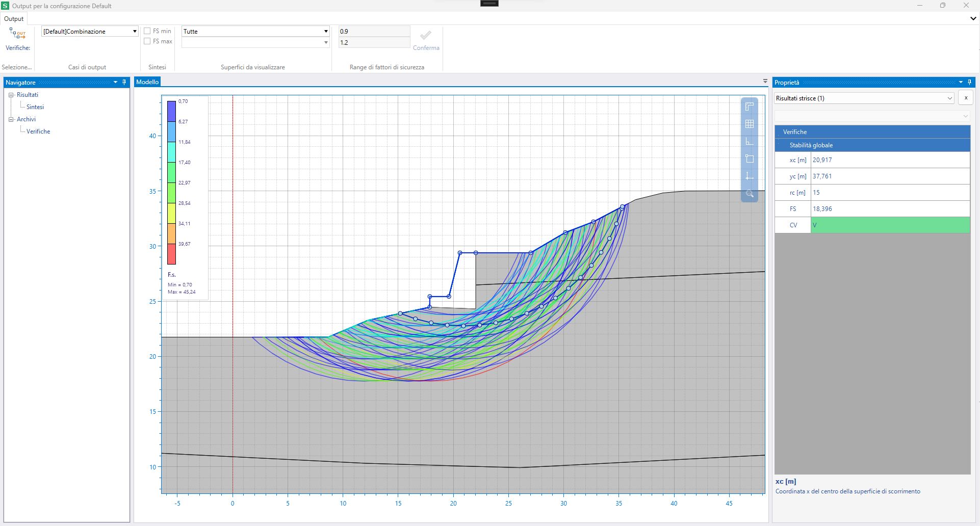The image size is (980, 526).
Task: Click the Max = 45,24 legend text
Action: 182,292
